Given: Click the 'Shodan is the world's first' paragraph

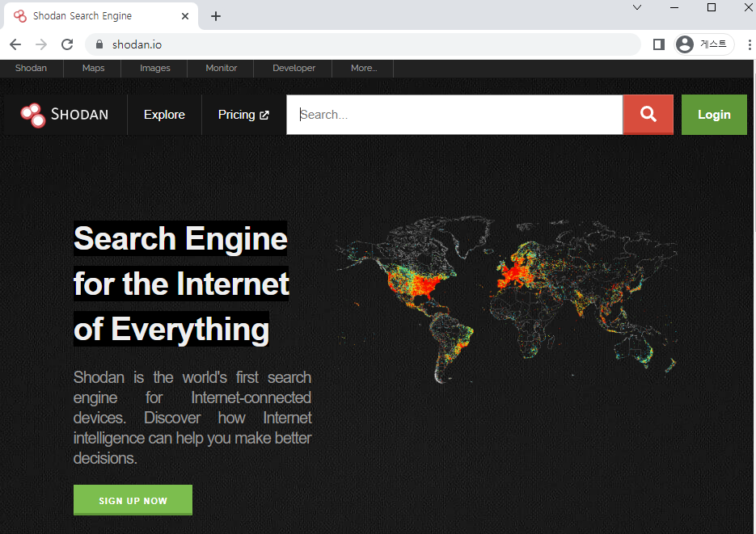Looking at the screenshot, I should click(192, 418).
